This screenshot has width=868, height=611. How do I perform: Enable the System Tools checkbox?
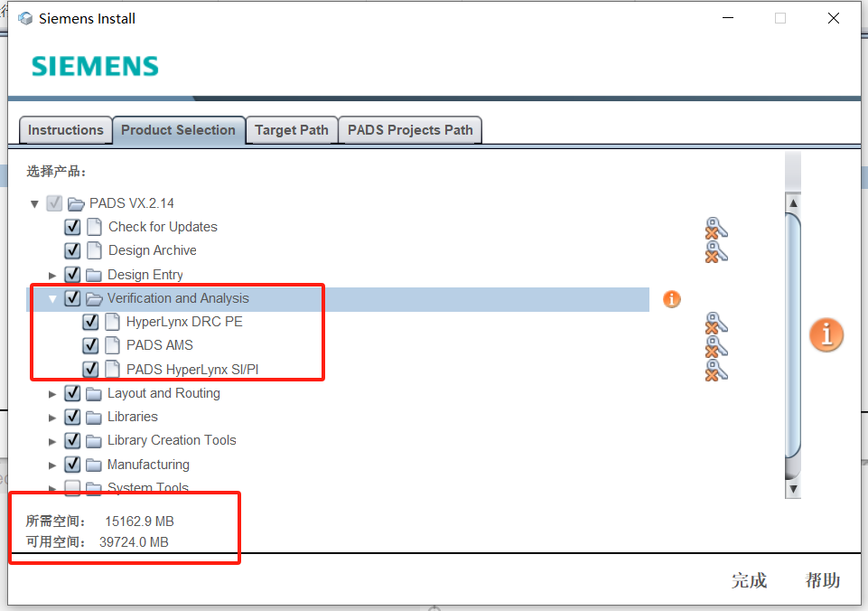pyautogui.click(x=72, y=487)
